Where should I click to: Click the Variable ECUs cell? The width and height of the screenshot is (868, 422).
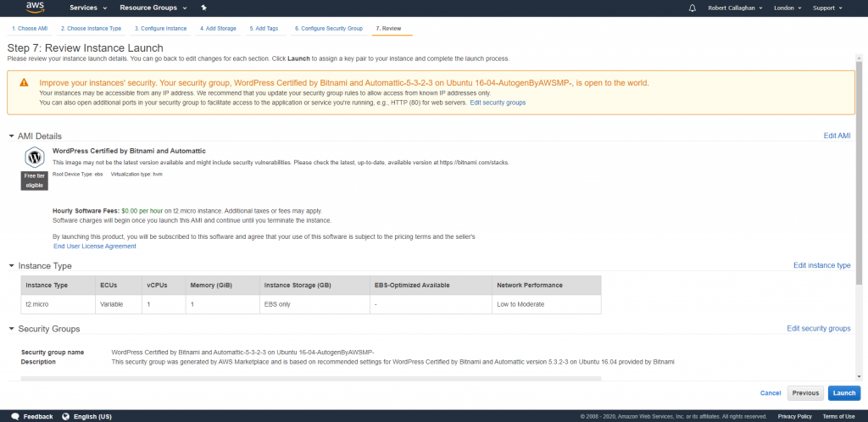pyautogui.click(x=119, y=304)
